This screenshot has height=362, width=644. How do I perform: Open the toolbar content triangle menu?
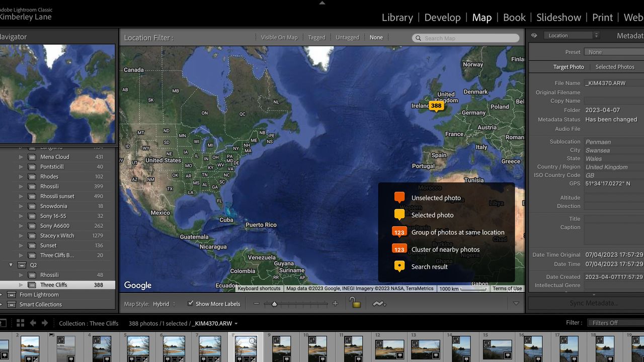coord(516,304)
